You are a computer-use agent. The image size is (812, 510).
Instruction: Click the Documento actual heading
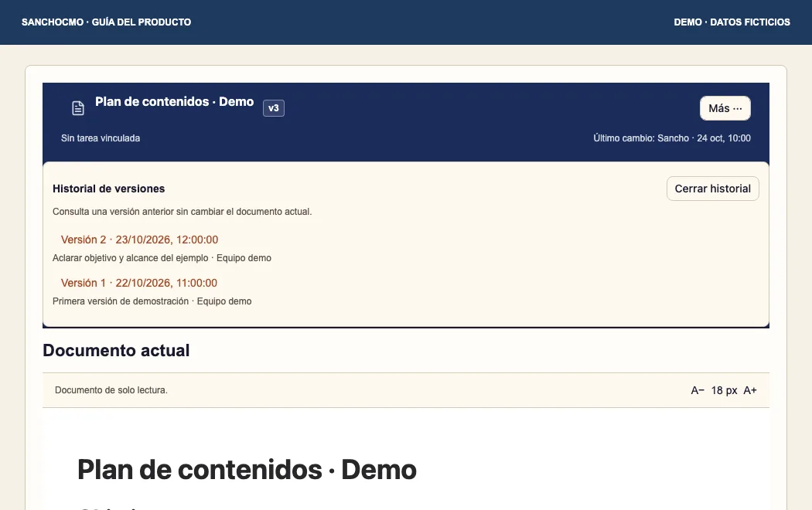[116, 350]
